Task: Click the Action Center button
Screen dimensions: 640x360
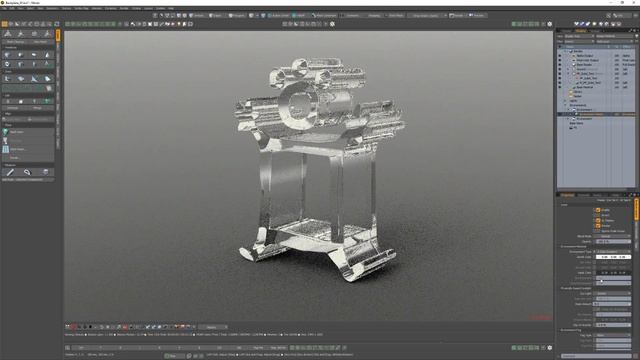Action: tap(279, 16)
